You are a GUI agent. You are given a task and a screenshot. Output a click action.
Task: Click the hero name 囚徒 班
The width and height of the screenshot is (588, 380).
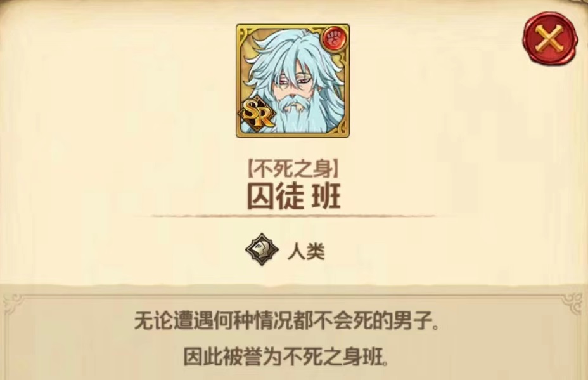[294, 196]
